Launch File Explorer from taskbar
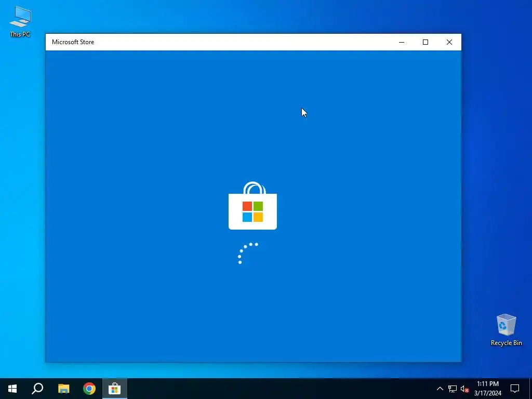Image resolution: width=532 pixels, height=399 pixels. pyautogui.click(x=63, y=389)
